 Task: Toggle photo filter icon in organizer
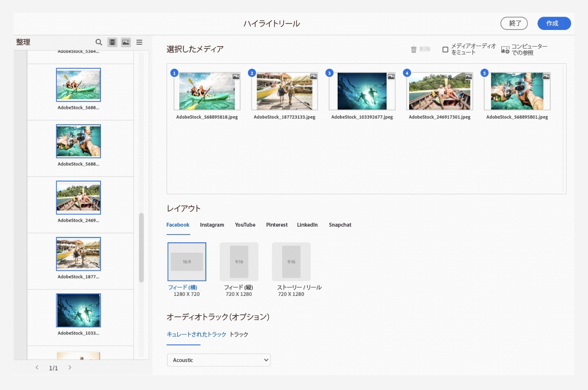point(126,42)
